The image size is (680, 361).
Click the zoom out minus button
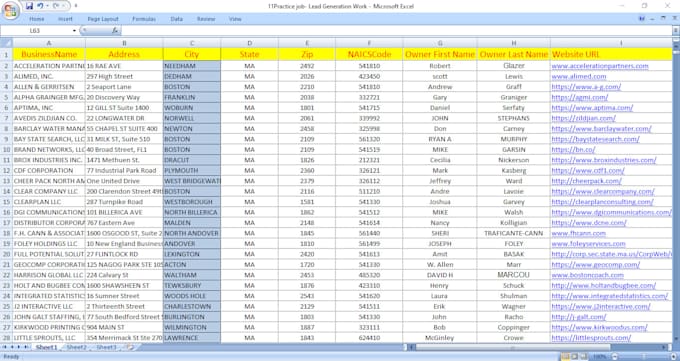coord(614,357)
